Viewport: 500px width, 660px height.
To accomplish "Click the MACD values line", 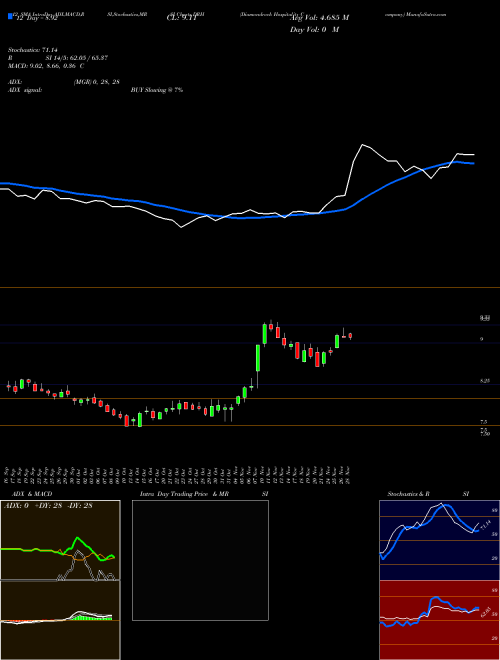I will coord(46,66).
